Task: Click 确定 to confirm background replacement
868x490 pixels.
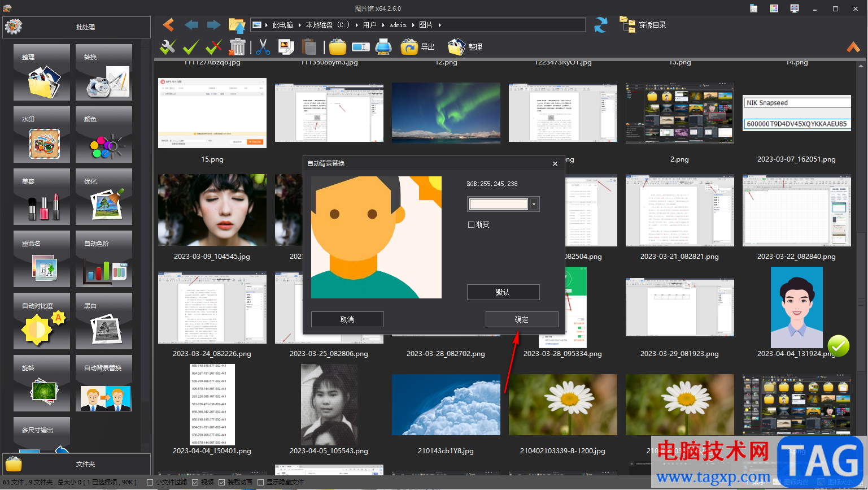Action: 522,319
